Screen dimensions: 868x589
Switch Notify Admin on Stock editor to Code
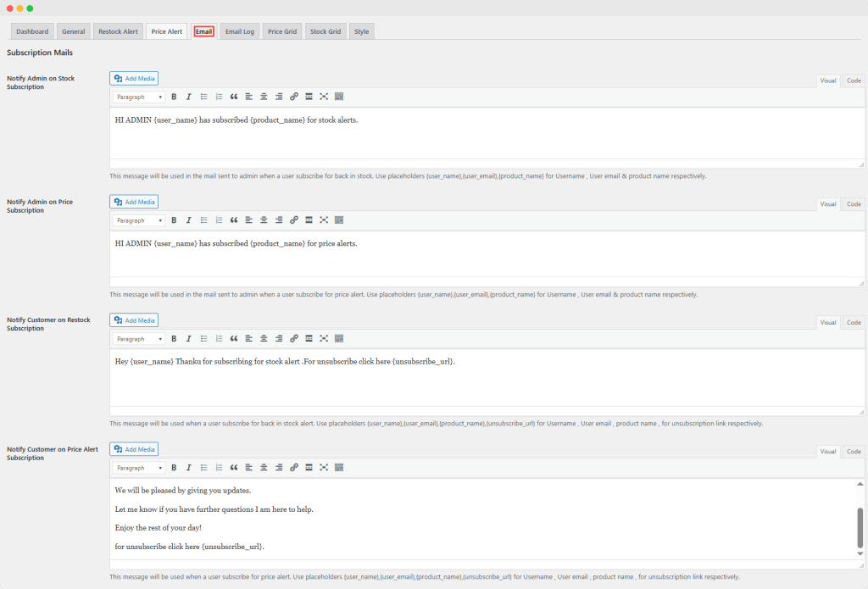coord(854,81)
